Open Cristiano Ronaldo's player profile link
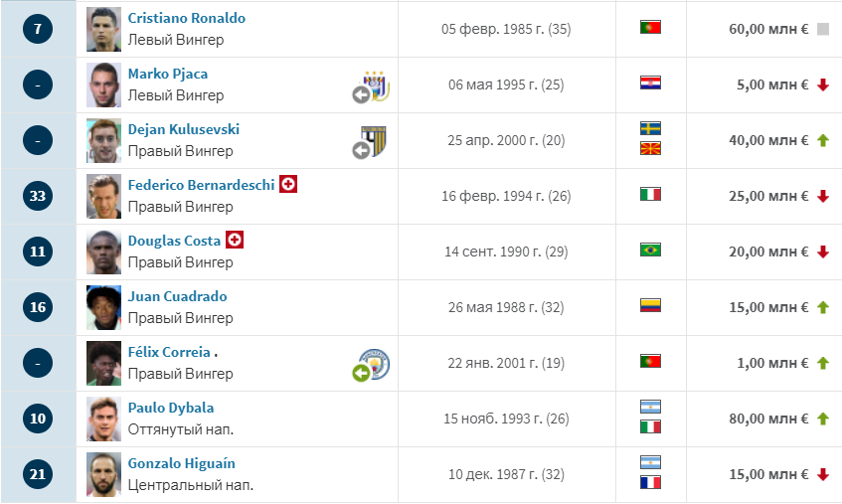Viewport: 842px width, 504px height. point(187,18)
